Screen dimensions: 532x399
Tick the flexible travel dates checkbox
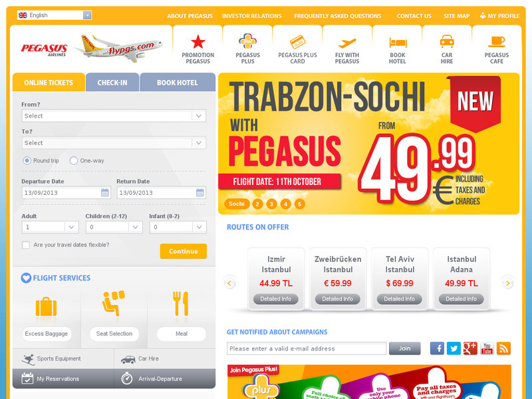pyautogui.click(x=26, y=245)
